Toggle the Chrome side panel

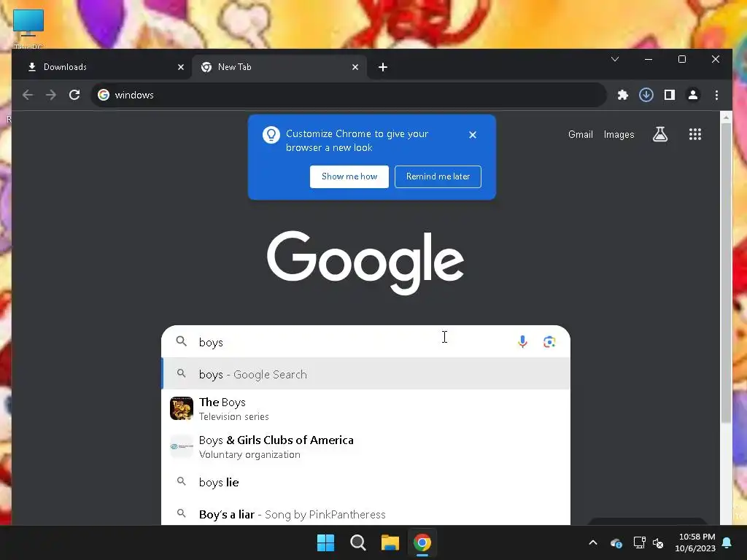(670, 95)
